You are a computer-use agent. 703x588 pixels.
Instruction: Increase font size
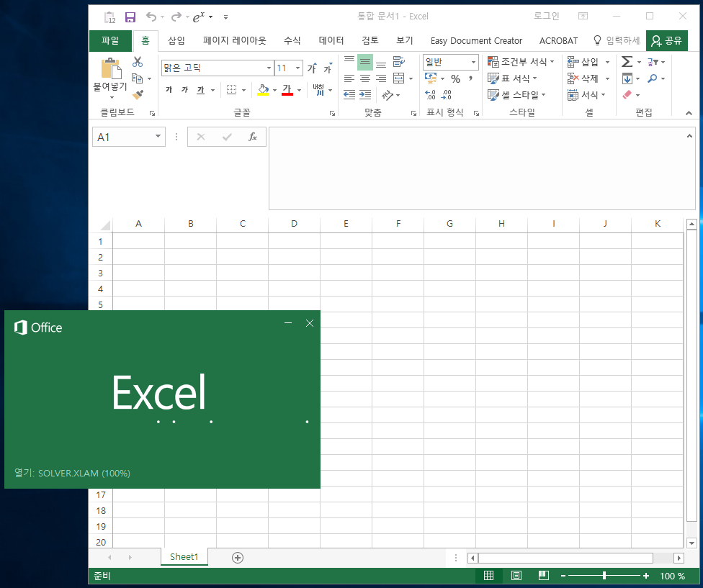pyautogui.click(x=312, y=68)
